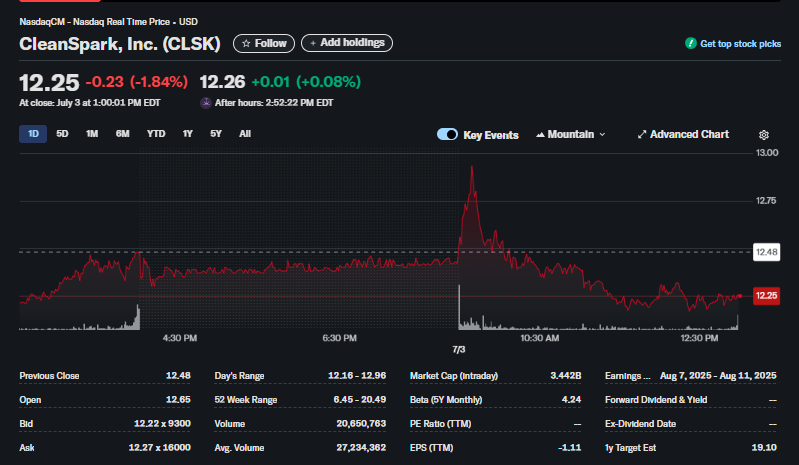The width and height of the screenshot is (799, 465).
Task: Click the Open value 12.65
Action: pyautogui.click(x=178, y=400)
